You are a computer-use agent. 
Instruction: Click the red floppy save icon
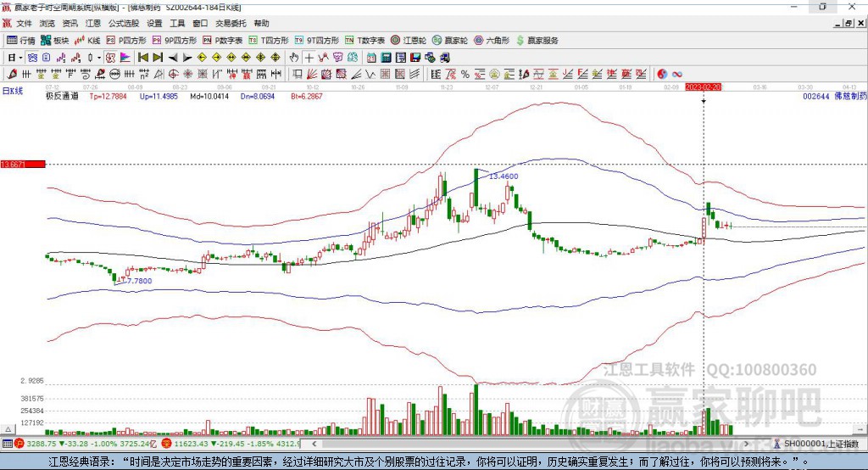click(x=415, y=58)
